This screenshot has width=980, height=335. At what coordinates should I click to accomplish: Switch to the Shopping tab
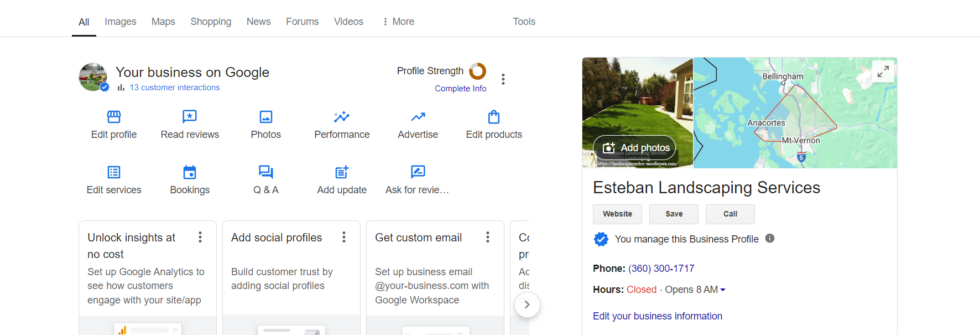click(x=211, y=22)
